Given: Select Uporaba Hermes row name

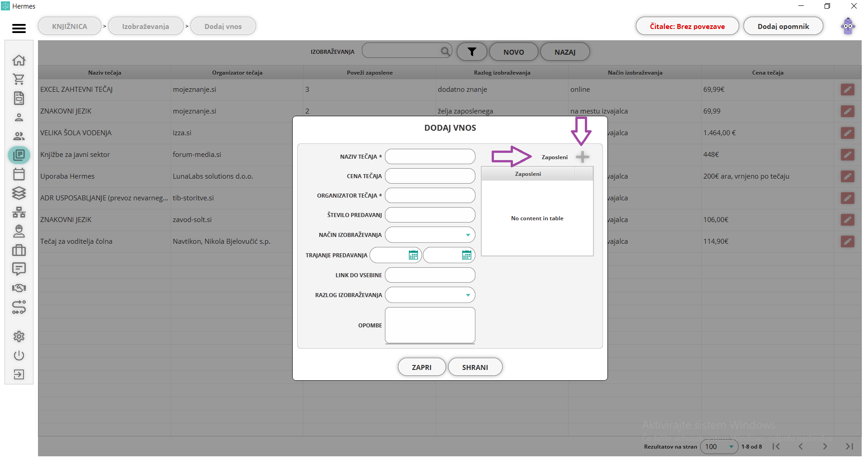Looking at the screenshot, I should click(67, 176).
